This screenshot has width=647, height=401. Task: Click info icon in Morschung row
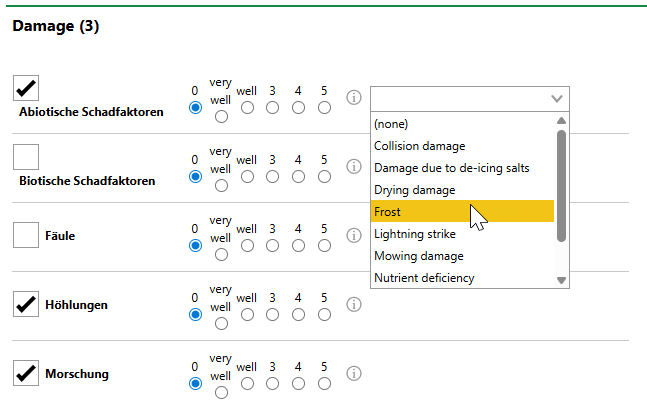tap(353, 373)
